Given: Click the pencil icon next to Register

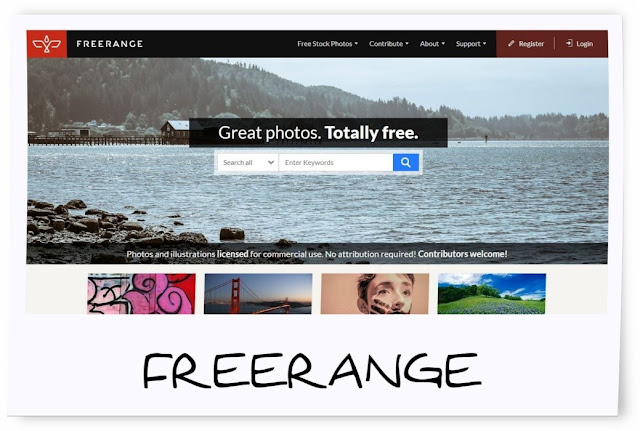Looking at the screenshot, I should 511,43.
